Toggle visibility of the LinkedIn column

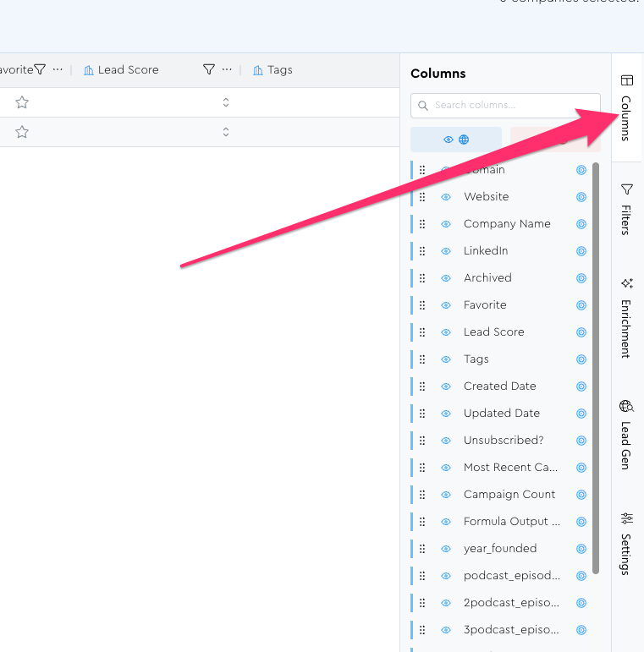point(446,251)
